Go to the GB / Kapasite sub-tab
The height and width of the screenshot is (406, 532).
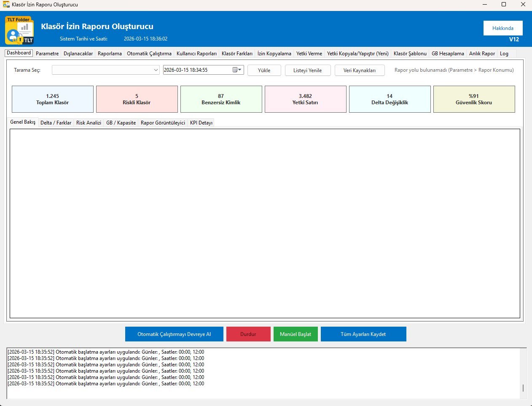(121, 123)
